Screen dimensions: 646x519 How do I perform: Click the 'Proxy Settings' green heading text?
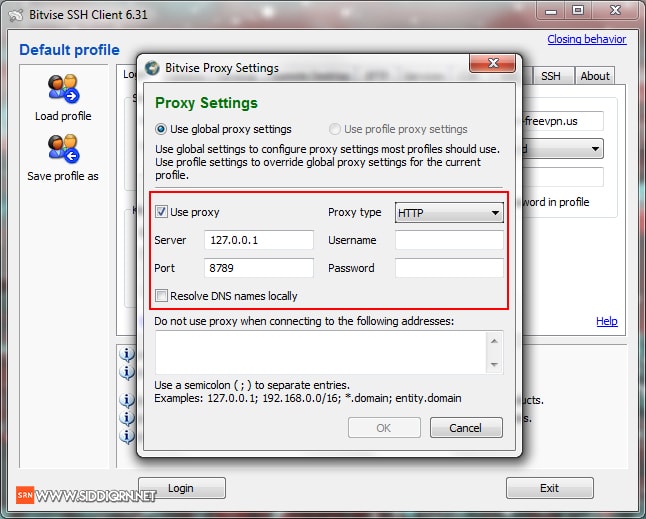click(x=206, y=103)
